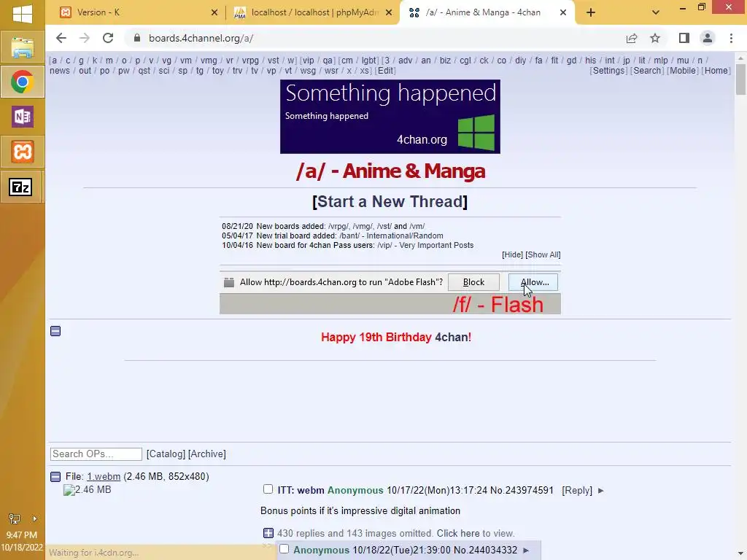Launch OneNote from the taskbar
Screen dimensions: 747x560
[x=23, y=117]
